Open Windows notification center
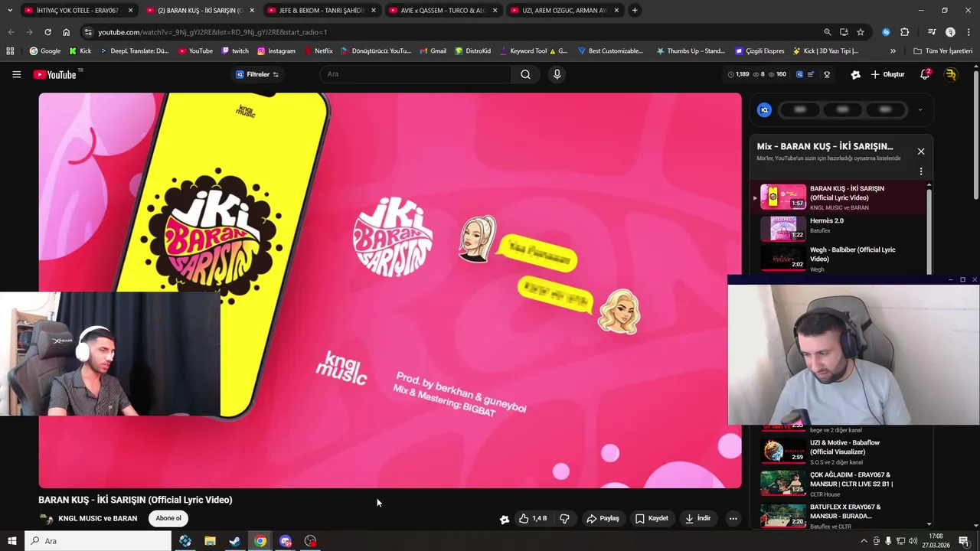This screenshot has width=980, height=551. point(963,541)
